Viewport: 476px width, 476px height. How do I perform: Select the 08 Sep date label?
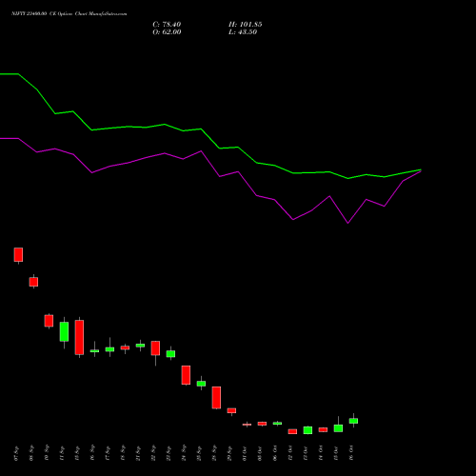31,453
